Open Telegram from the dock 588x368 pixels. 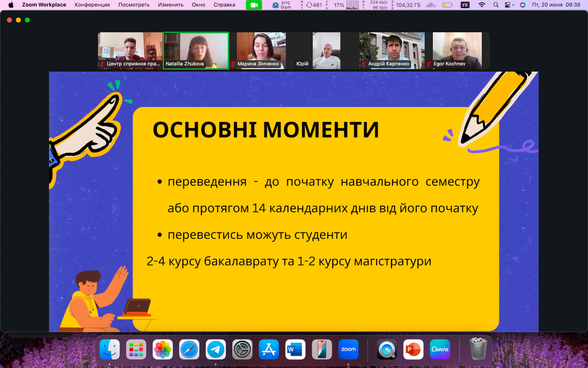215,350
